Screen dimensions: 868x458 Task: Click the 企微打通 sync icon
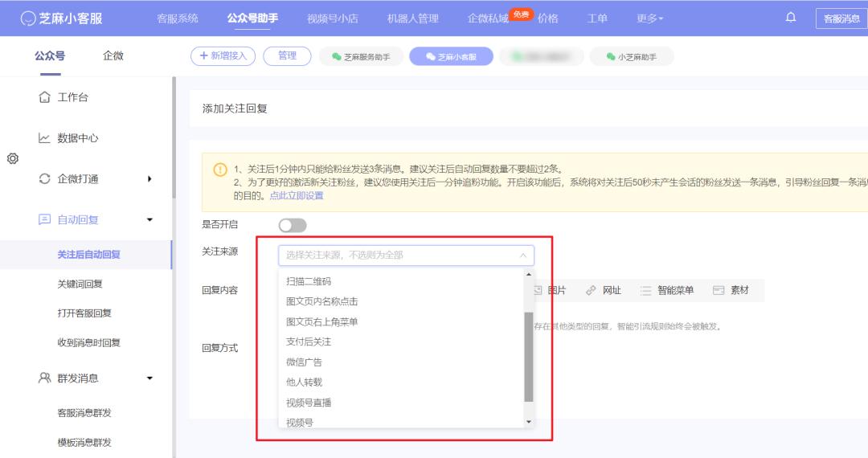44,178
